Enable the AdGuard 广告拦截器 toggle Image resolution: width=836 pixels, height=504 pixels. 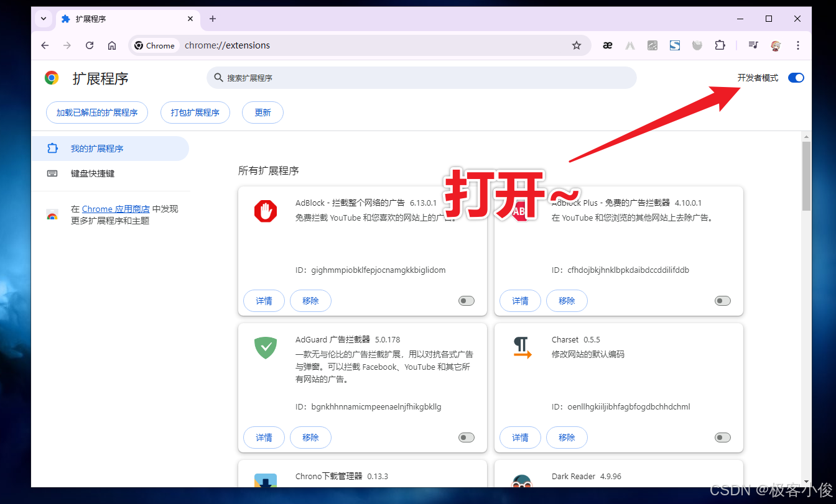(467, 438)
